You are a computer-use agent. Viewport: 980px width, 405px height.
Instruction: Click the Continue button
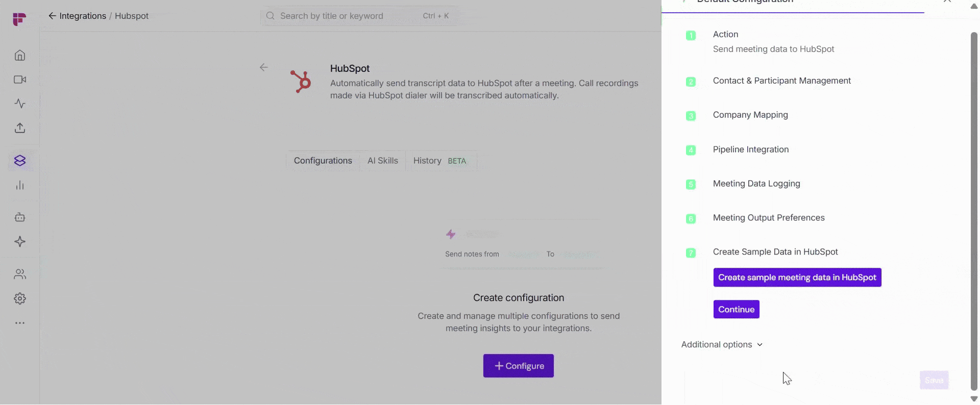[736, 309]
